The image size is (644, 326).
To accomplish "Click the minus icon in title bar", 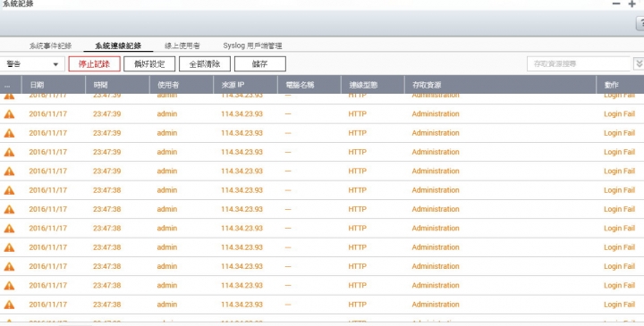I will 616,4.
